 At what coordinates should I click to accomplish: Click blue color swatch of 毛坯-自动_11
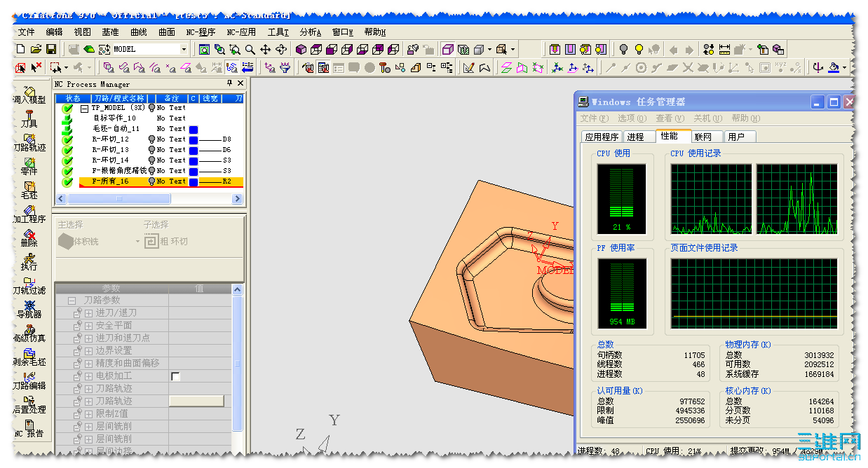pyautogui.click(x=194, y=130)
